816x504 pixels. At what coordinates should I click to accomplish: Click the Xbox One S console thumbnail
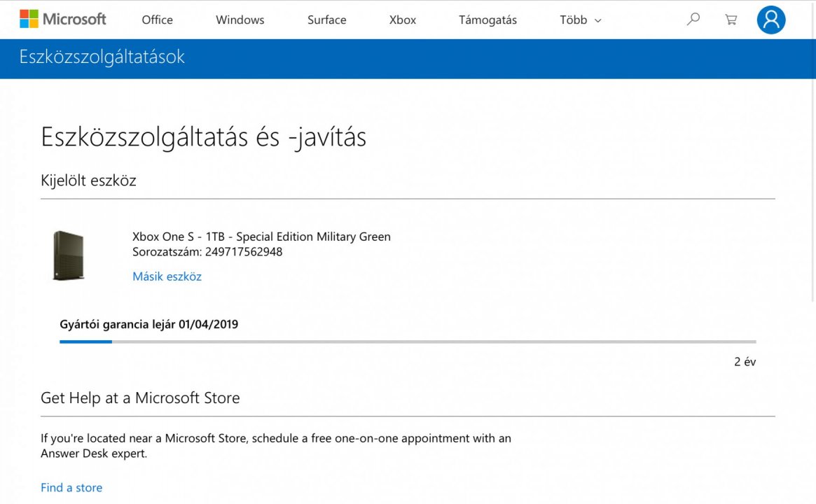[69, 255]
